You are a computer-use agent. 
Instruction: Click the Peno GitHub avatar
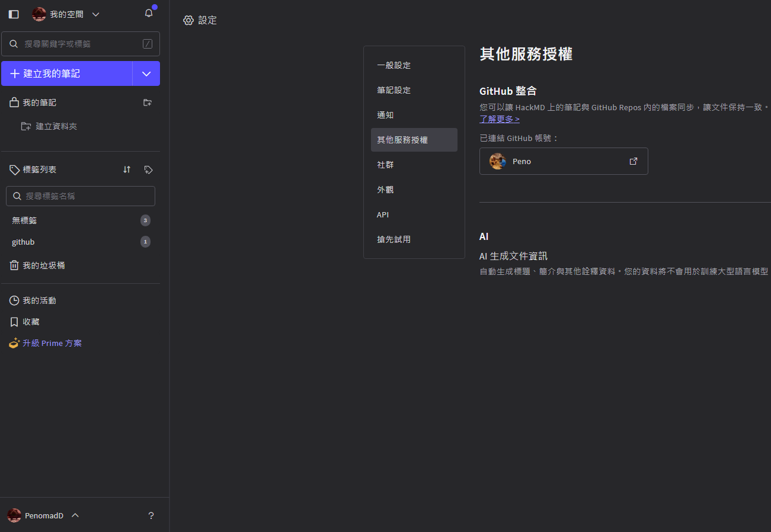[x=498, y=161]
